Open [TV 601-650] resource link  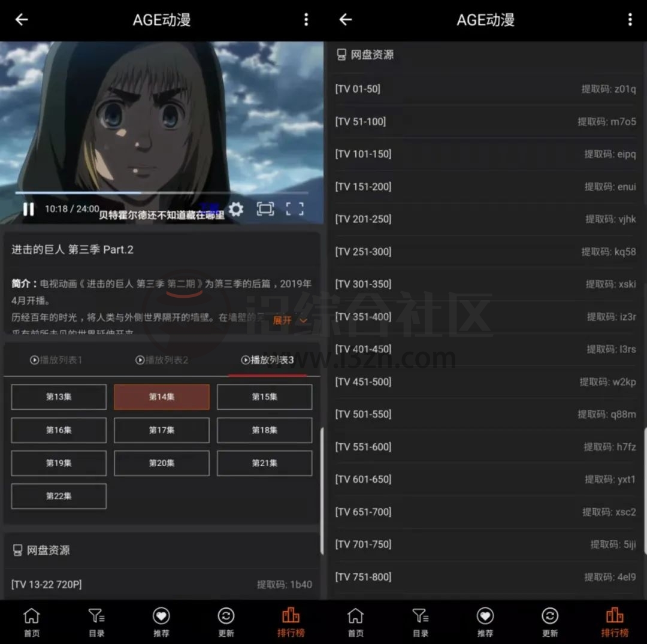click(x=363, y=479)
